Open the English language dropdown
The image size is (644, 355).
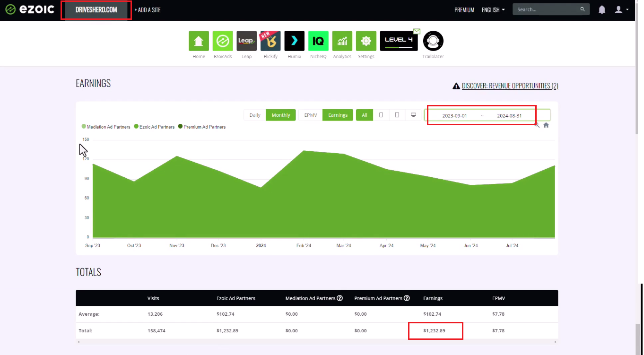point(493,10)
